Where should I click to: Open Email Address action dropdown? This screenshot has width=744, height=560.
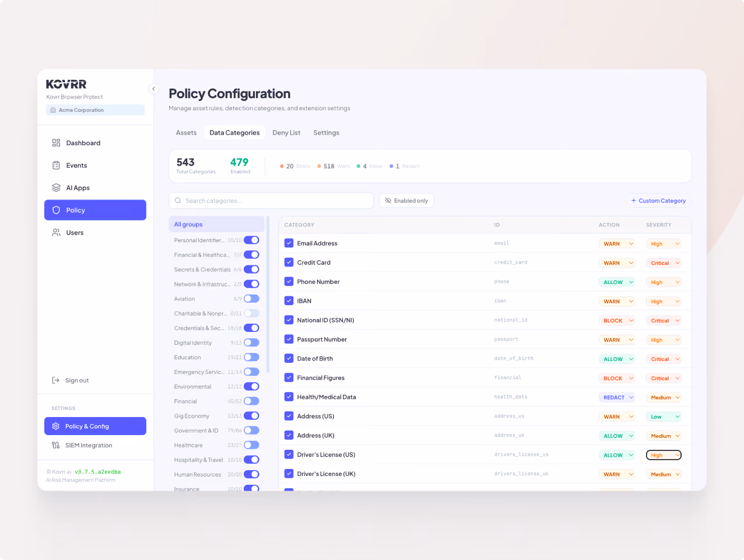tap(617, 244)
